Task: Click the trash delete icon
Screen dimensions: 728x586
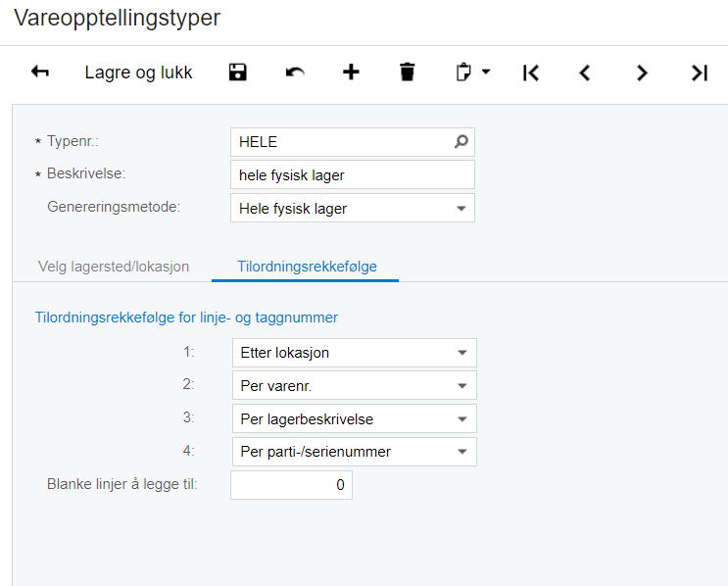Action: coord(408,72)
